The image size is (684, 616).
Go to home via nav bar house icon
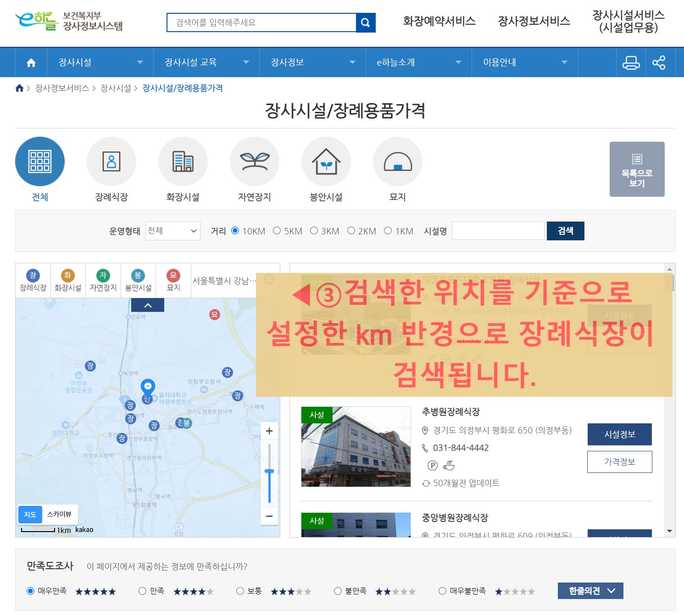[x=31, y=62]
